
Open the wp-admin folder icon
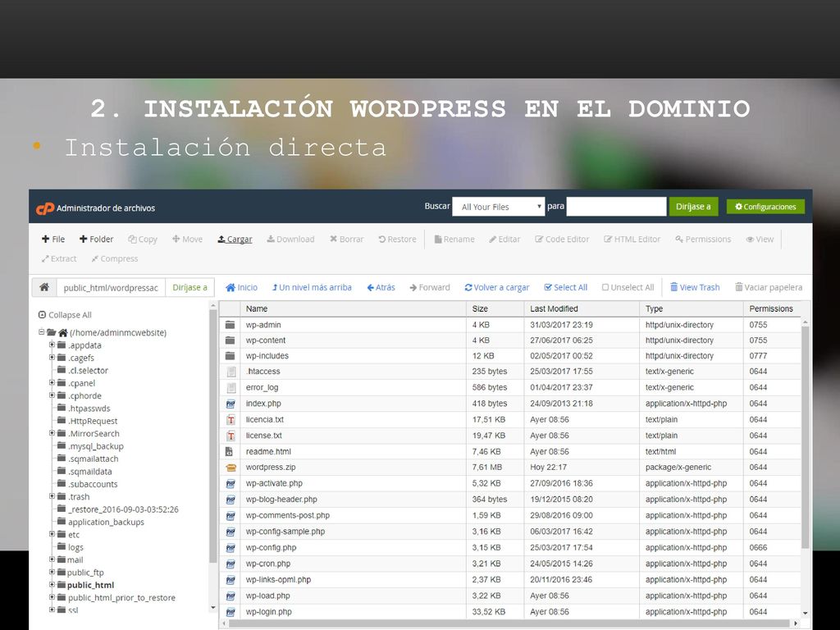coord(231,325)
